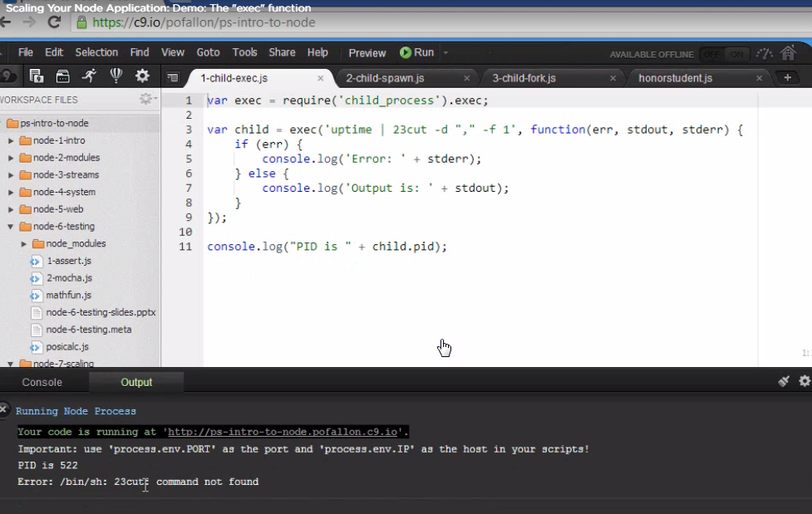Expand the node-3-streams folder arrow
Image resolution: width=812 pixels, height=514 pixels.
11,175
